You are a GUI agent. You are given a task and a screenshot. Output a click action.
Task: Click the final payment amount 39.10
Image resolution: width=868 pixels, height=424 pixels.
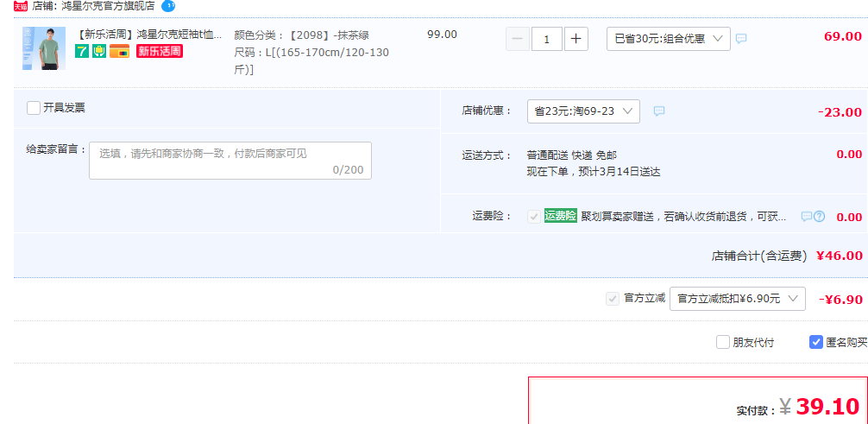point(827,407)
